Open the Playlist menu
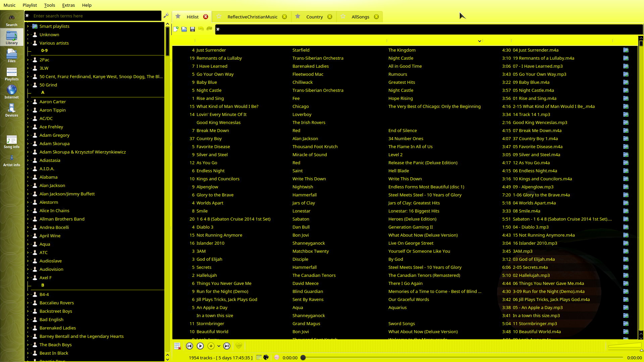This screenshot has height=362, width=644. (x=30, y=5)
